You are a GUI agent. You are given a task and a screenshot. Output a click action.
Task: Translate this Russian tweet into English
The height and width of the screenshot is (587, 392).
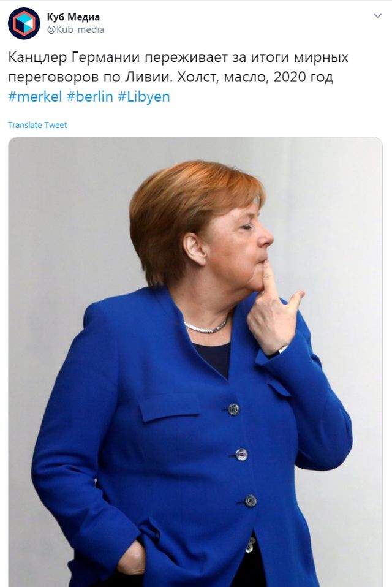(x=37, y=125)
